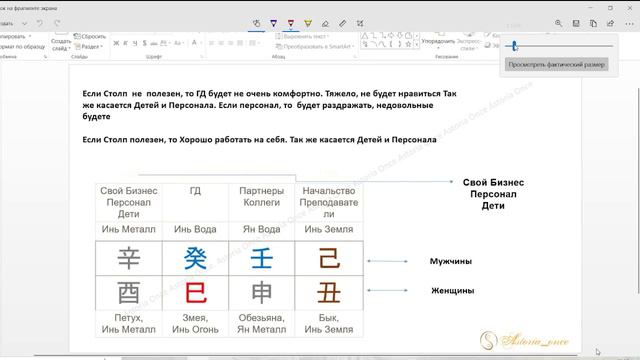Select the red Pencil tool

tap(291, 24)
